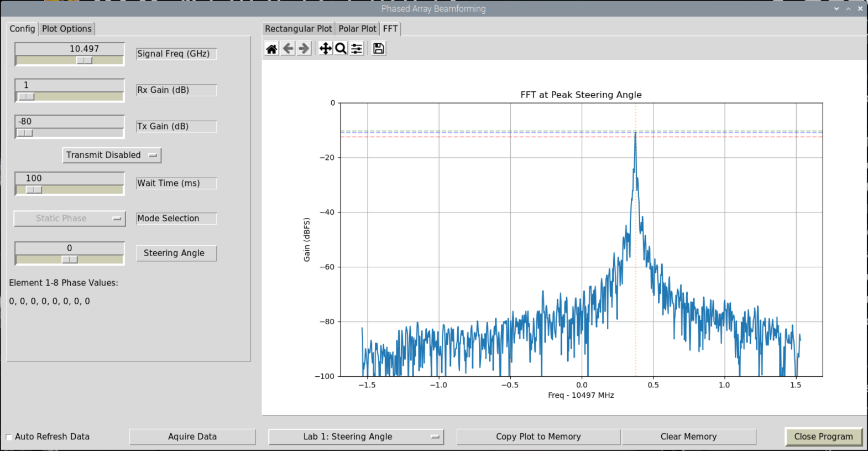Open the Transmit Disabled dropdown

(112, 155)
